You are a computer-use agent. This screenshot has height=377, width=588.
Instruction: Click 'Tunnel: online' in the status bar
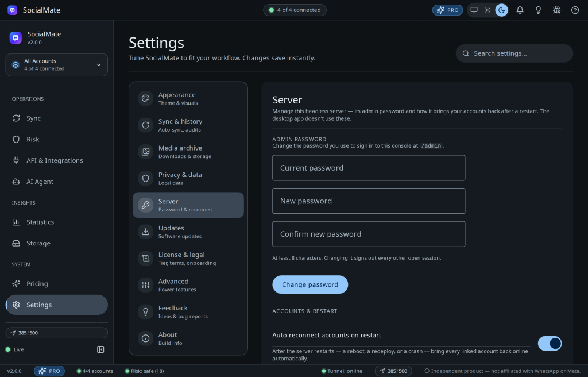342,371
